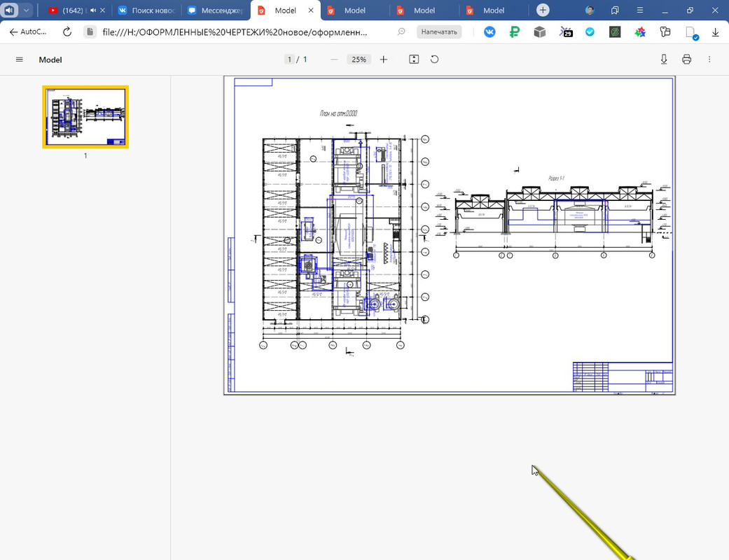The width and height of the screenshot is (729, 560).
Task: Click the file URL in address bar
Action: coord(235,32)
